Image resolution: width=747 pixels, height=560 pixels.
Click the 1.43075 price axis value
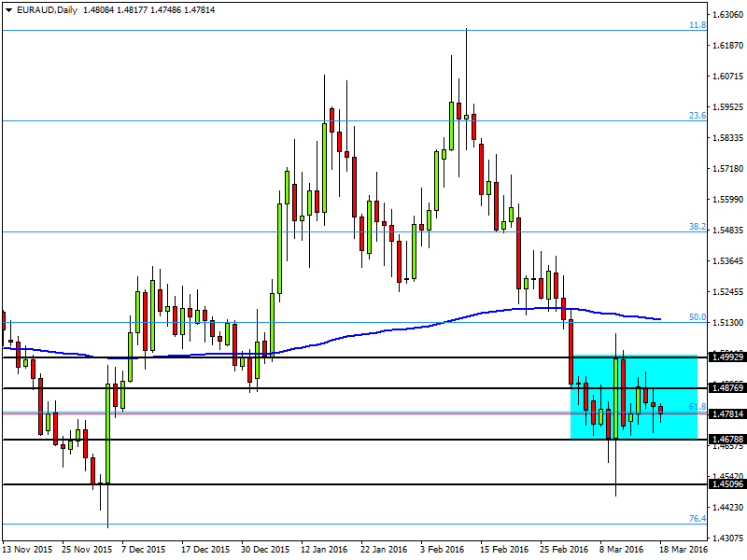tap(727, 539)
